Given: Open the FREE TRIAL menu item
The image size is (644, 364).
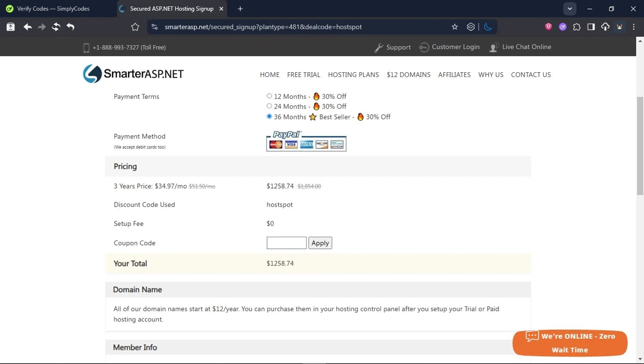Looking at the screenshot, I should click(304, 75).
